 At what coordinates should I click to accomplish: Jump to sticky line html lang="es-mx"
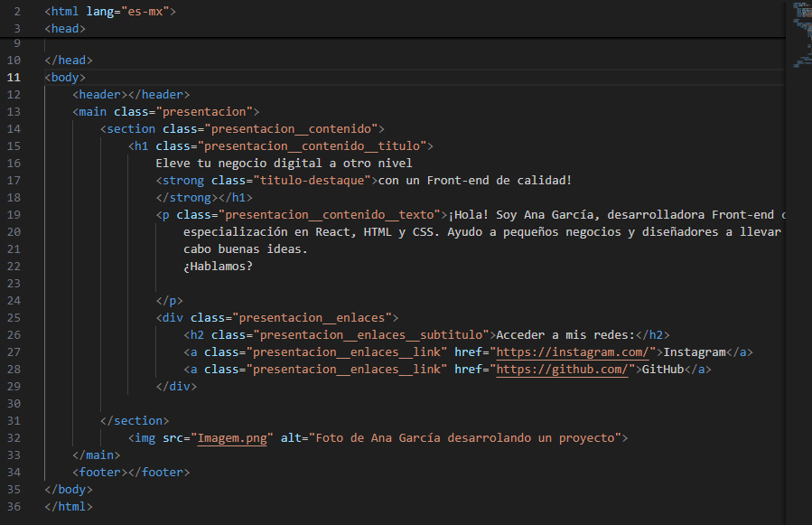[110, 12]
